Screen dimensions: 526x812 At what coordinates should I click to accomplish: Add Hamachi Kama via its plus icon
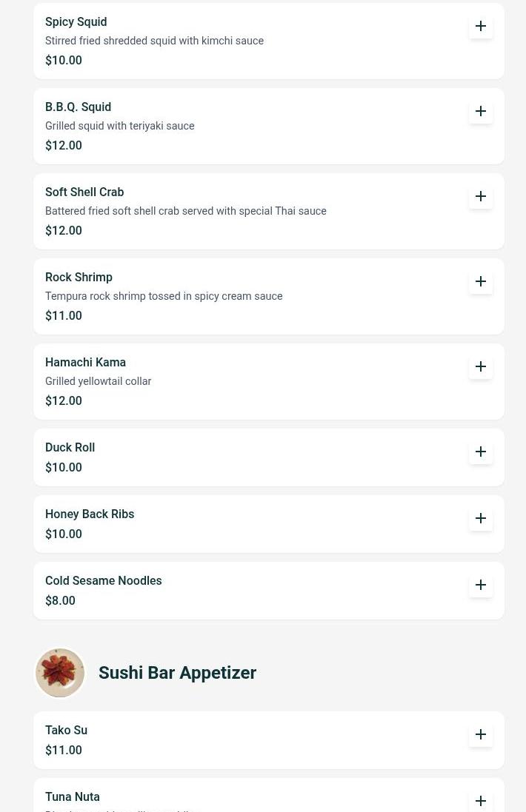(480, 366)
